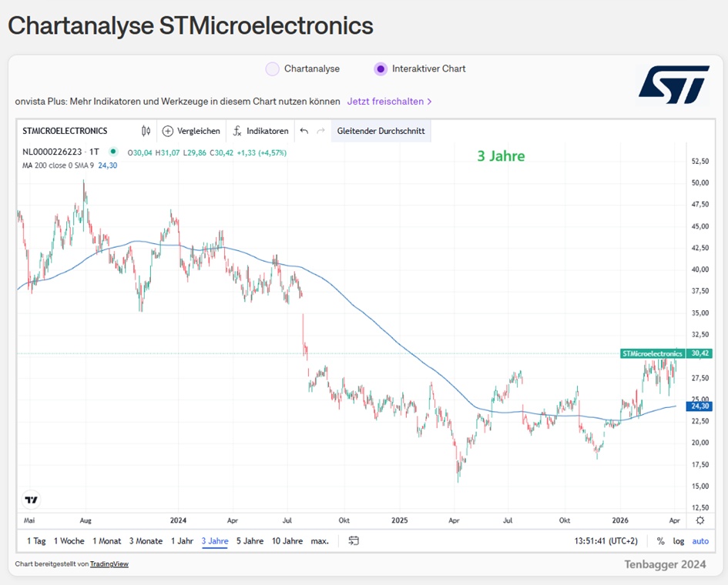Toggle auto scale mode

(x=700, y=541)
